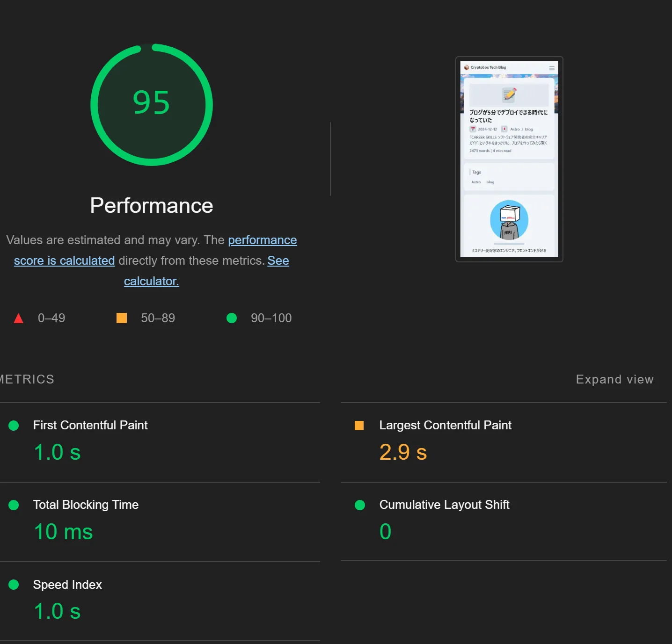Click the 2.9 s LCP value
This screenshot has height=644, width=672.
[403, 452]
